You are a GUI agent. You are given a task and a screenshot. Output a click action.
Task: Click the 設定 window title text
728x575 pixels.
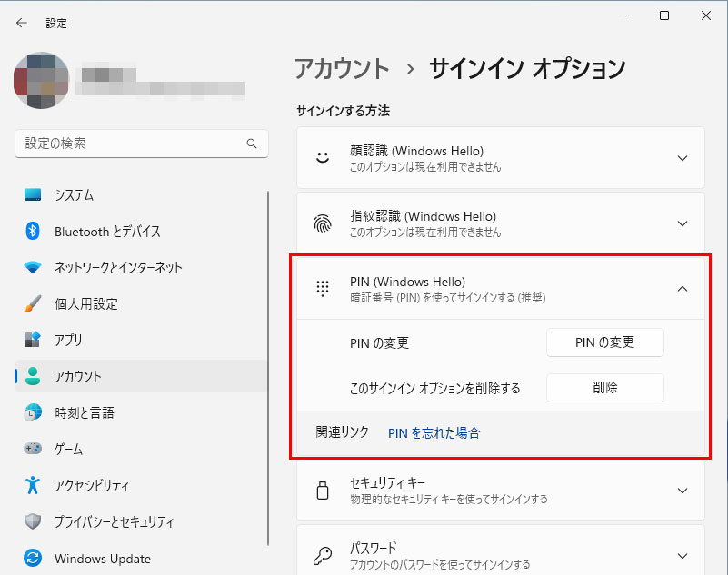56,24
